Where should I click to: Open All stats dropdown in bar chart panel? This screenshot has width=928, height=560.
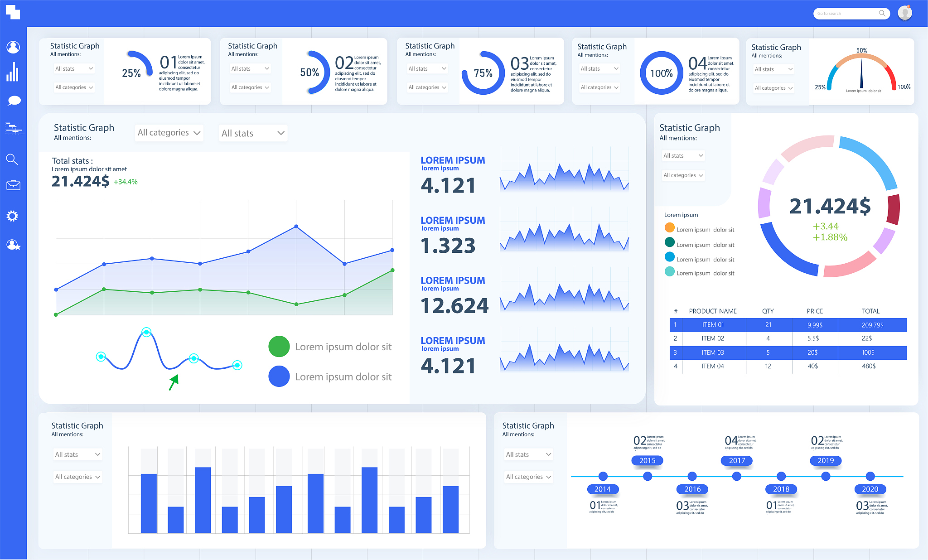click(77, 454)
